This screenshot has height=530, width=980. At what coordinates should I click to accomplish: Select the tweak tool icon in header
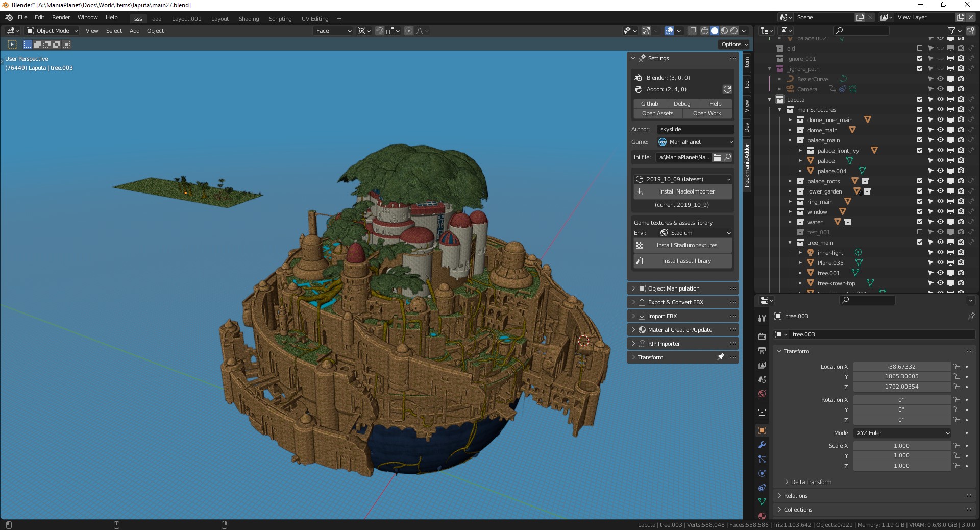(x=12, y=44)
